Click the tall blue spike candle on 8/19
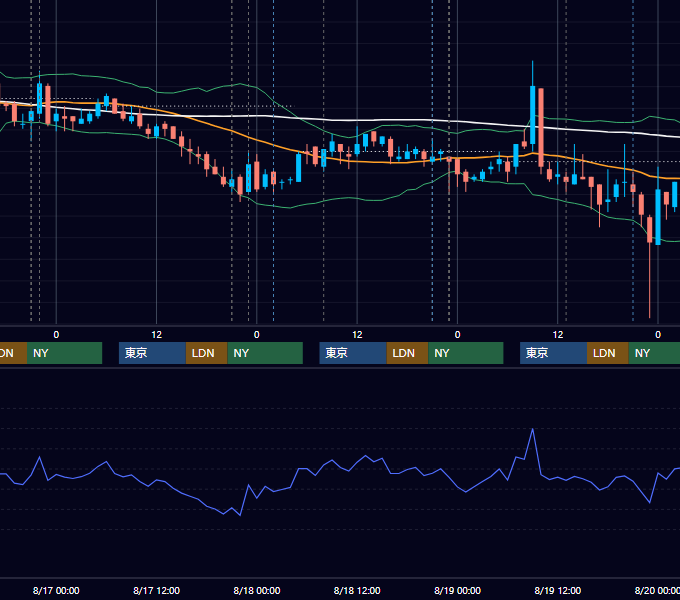Screen dimensions: 680x600 [x=533, y=115]
